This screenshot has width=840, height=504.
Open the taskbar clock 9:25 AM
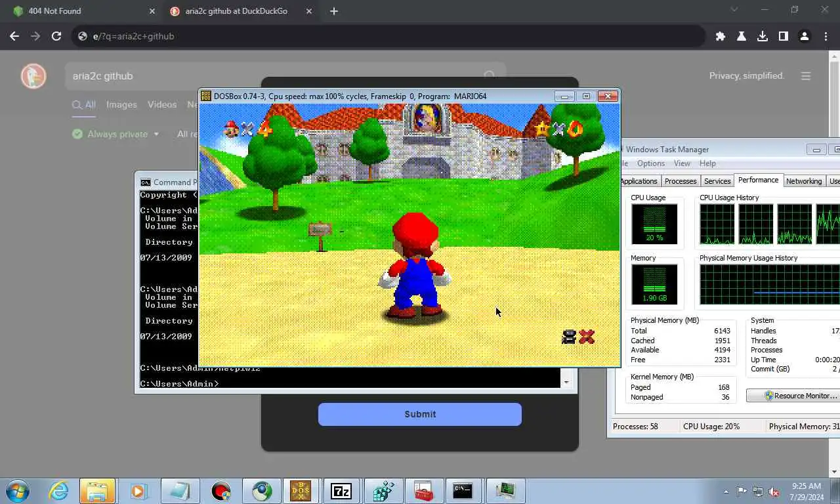(x=807, y=492)
